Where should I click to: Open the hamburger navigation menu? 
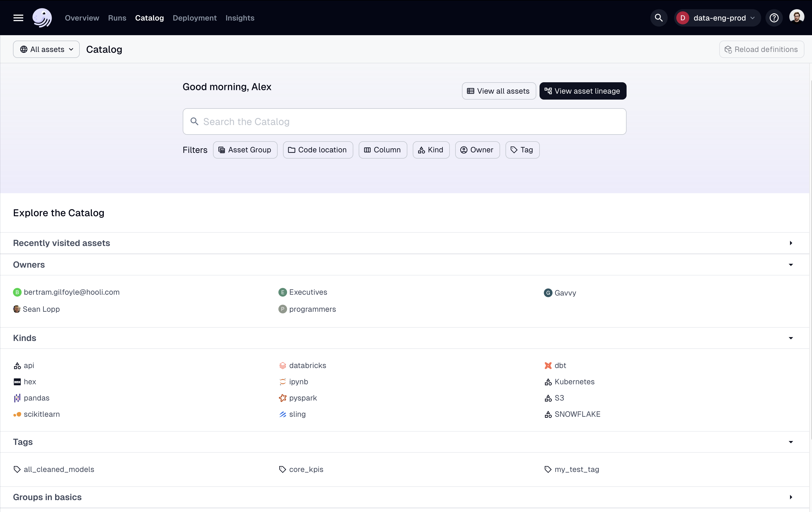(x=18, y=18)
